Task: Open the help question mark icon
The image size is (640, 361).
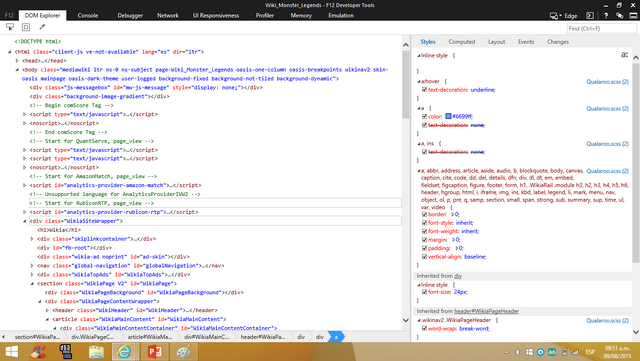Action: click(x=606, y=16)
